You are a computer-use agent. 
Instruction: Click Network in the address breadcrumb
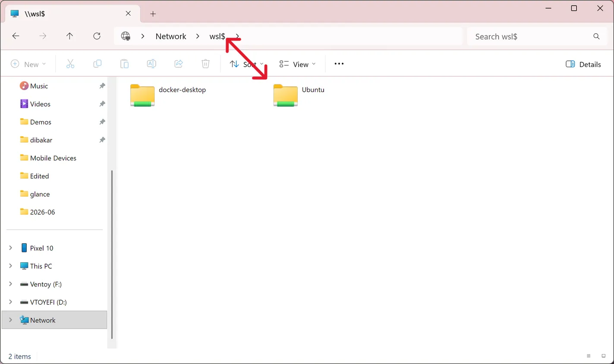coord(171,36)
